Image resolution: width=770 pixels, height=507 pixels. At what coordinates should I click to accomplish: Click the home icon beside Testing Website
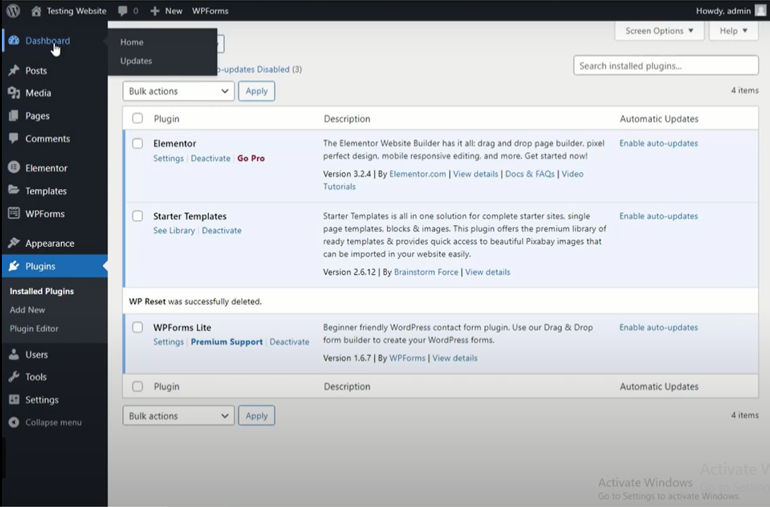coord(36,11)
